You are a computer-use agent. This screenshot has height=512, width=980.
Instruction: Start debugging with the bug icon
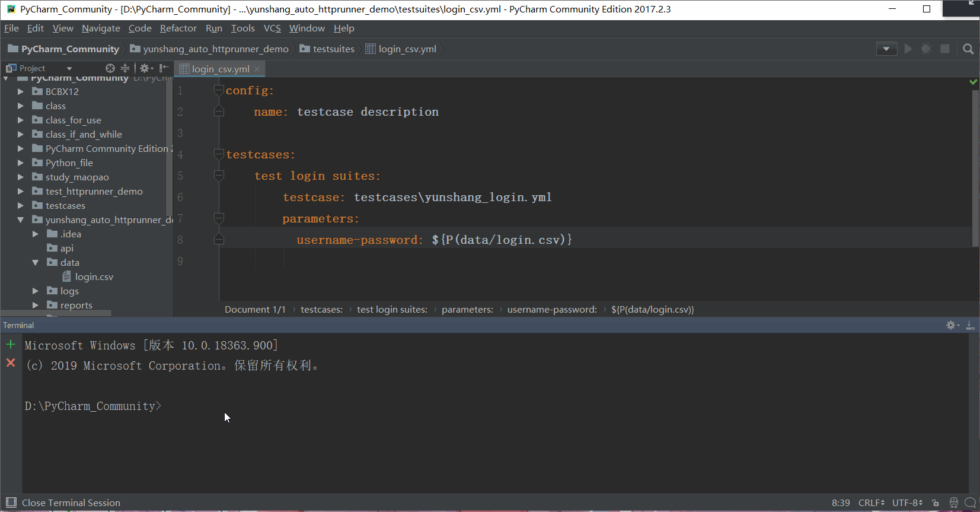[926, 49]
